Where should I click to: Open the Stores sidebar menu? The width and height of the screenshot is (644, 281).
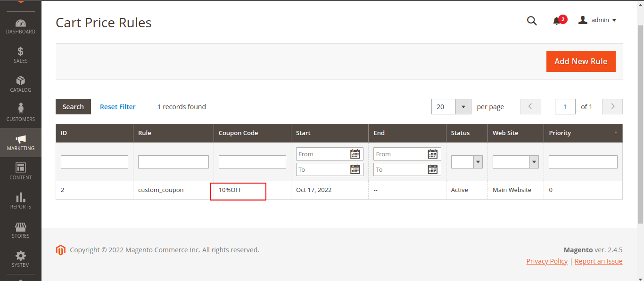coord(20,230)
